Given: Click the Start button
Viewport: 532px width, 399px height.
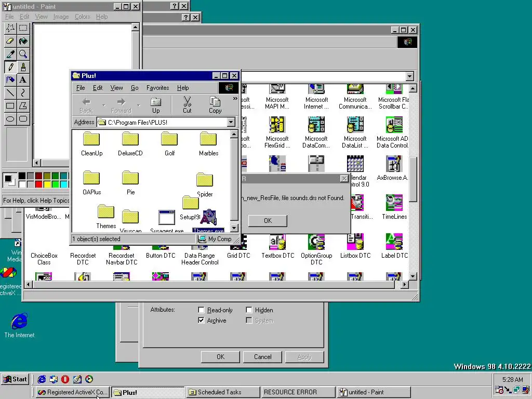Looking at the screenshot, I should click(15, 379).
